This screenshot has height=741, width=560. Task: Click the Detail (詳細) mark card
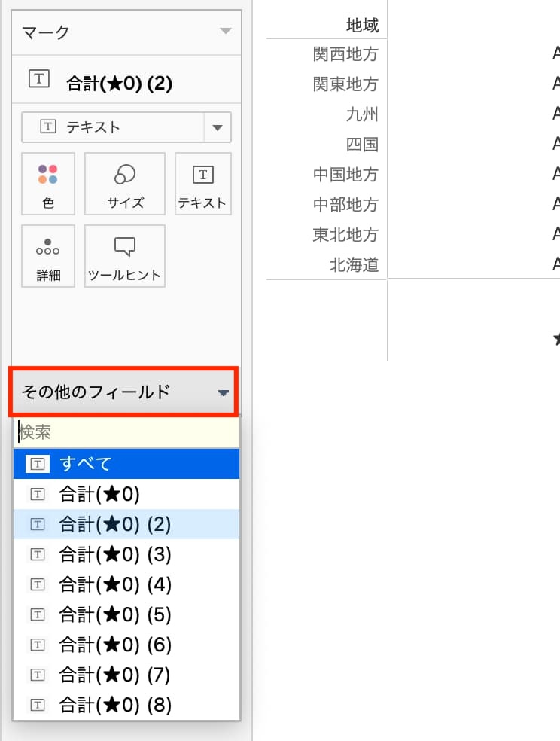tap(48, 256)
